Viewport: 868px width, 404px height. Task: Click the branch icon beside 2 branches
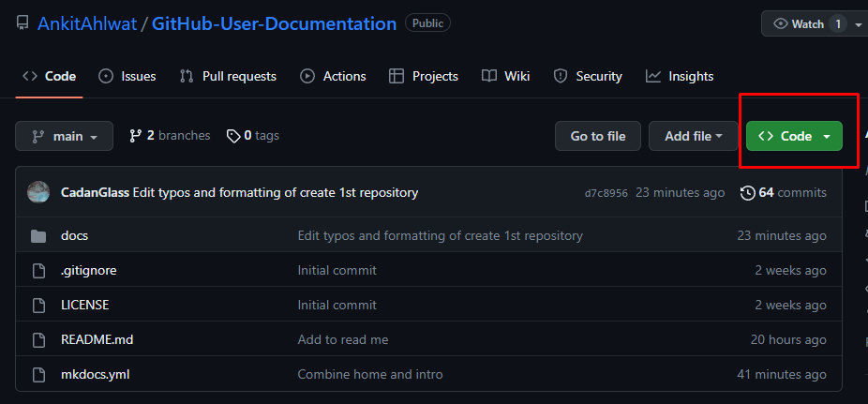tap(135, 136)
